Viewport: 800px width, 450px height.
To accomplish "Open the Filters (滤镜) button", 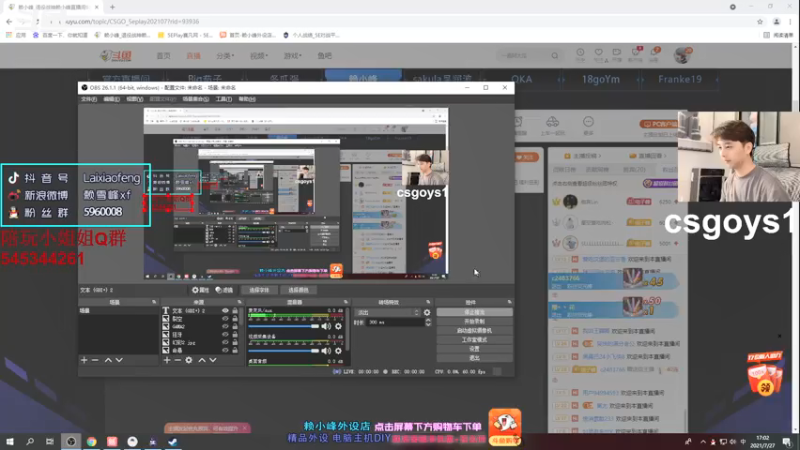I will pyautogui.click(x=224, y=290).
